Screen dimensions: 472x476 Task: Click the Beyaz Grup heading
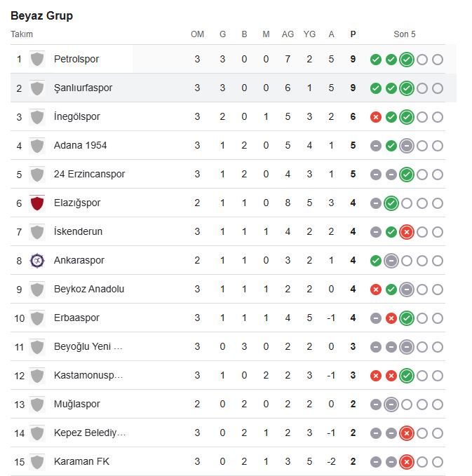[41, 16]
